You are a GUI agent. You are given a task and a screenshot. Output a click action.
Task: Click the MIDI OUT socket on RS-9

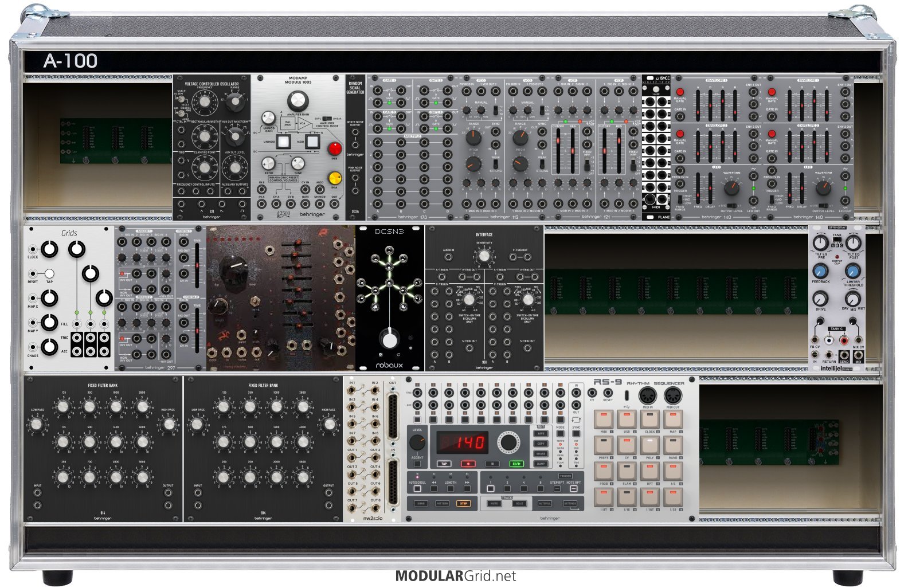coord(673,395)
